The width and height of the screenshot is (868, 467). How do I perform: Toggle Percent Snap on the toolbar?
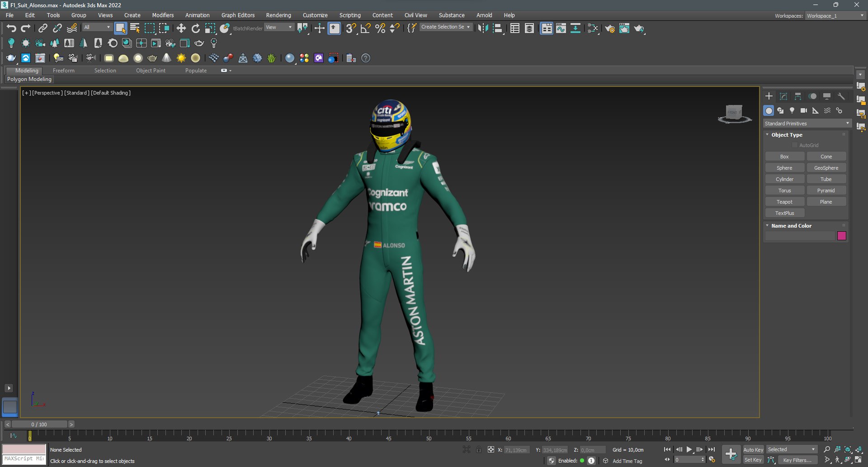tap(380, 29)
